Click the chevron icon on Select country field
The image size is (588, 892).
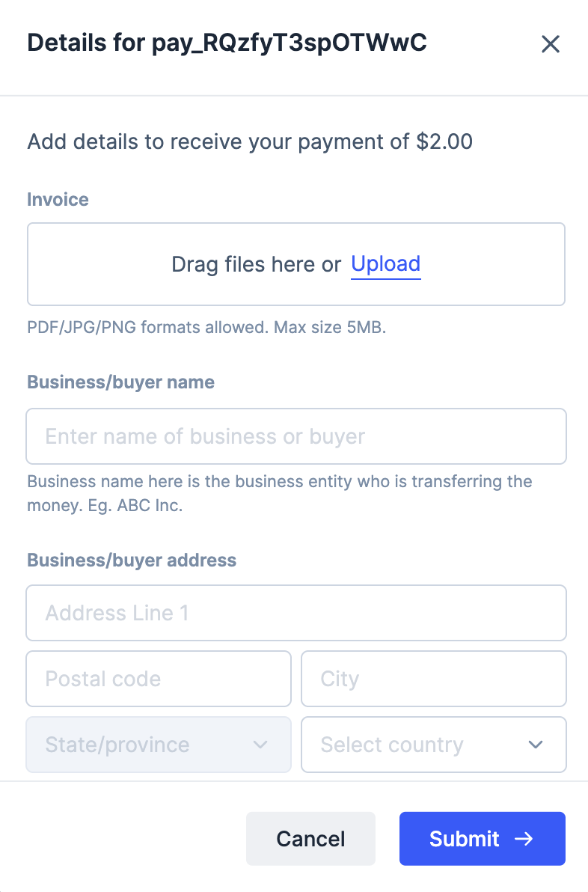535,745
